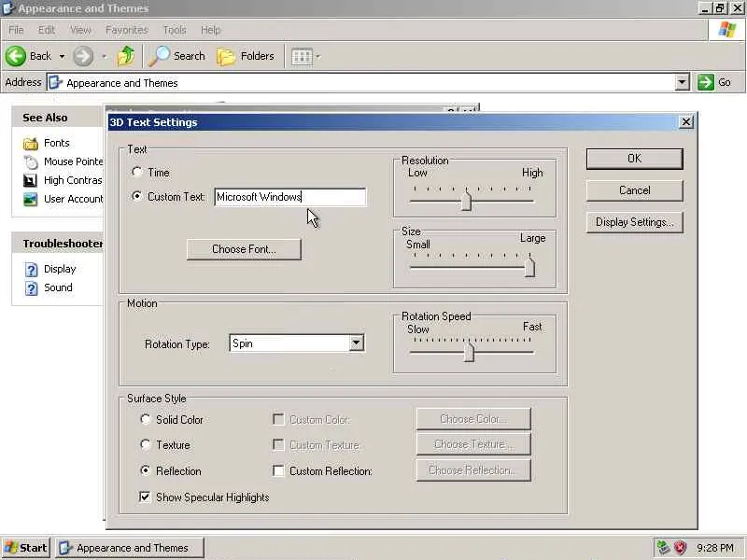Viewport: 747px width, 560px height.
Task: Select the Custom Text radio button
Action: pyautogui.click(x=136, y=196)
